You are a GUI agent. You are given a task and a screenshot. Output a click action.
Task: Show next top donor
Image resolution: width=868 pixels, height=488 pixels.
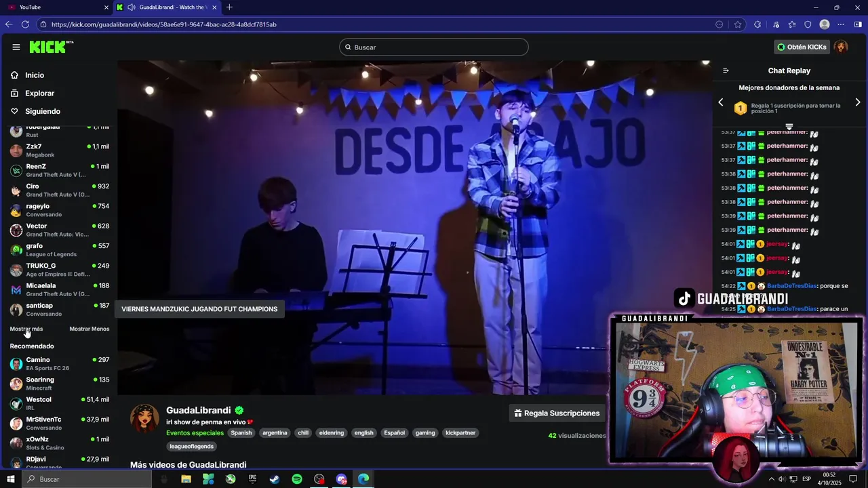858,102
